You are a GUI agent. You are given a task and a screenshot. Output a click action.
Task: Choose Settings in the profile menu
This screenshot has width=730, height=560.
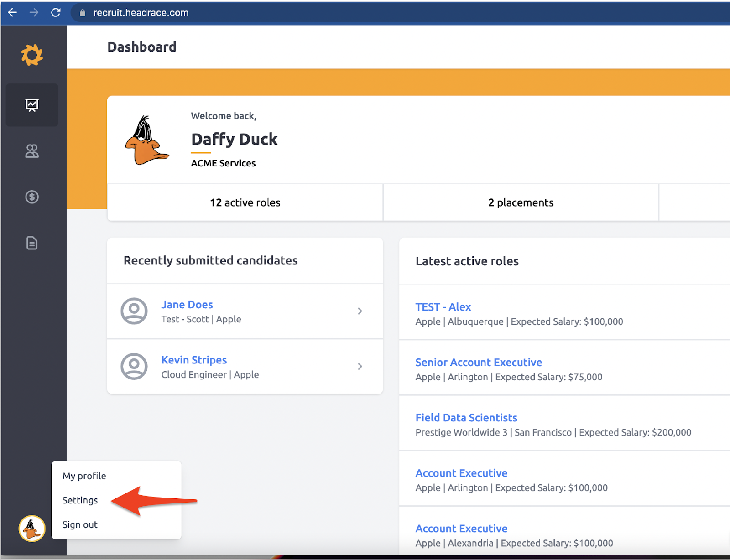80,500
